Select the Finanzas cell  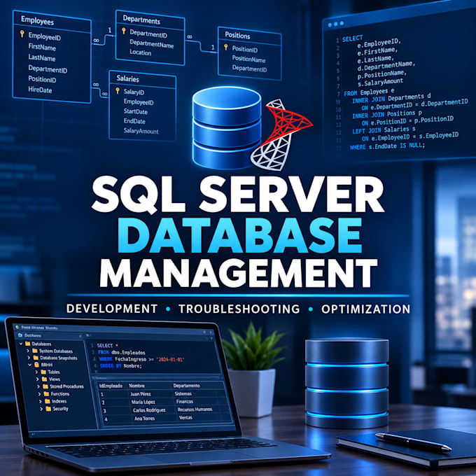click(x=185, y=401)
